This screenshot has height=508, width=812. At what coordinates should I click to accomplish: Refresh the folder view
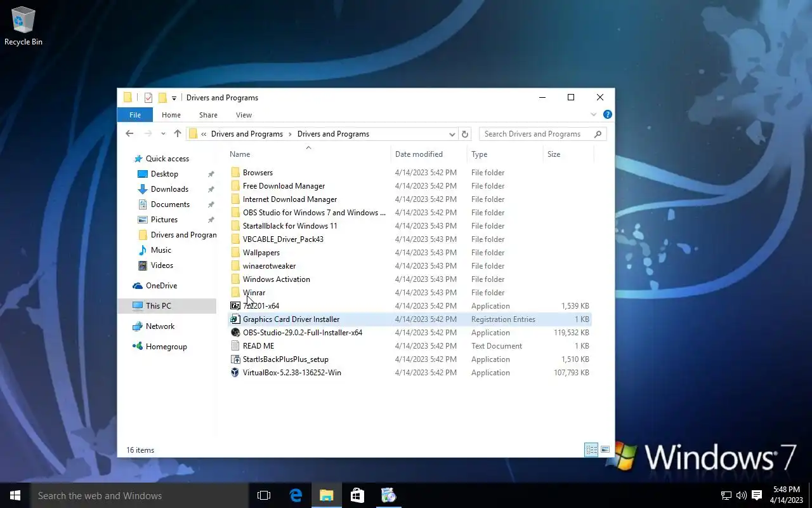465,134
